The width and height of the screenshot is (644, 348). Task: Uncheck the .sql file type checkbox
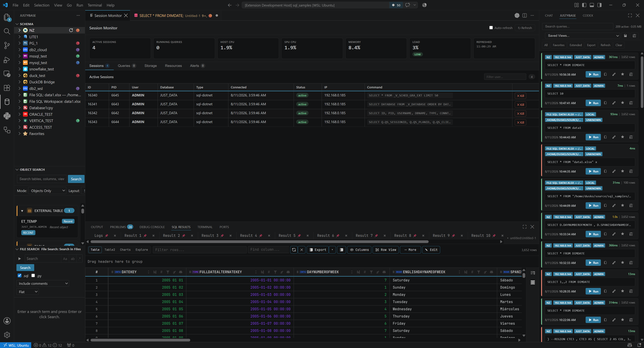tap(19, 276)
